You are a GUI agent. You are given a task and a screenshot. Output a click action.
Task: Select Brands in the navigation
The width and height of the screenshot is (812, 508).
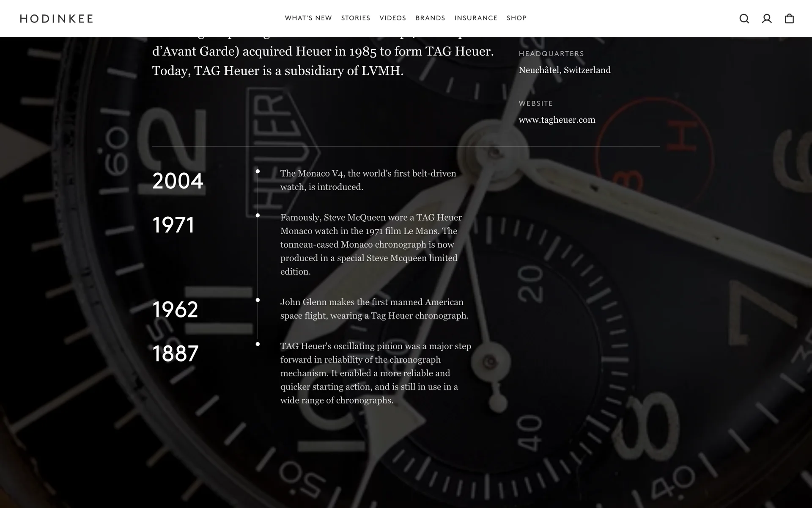pyautogui.click(x=430, y=18)
